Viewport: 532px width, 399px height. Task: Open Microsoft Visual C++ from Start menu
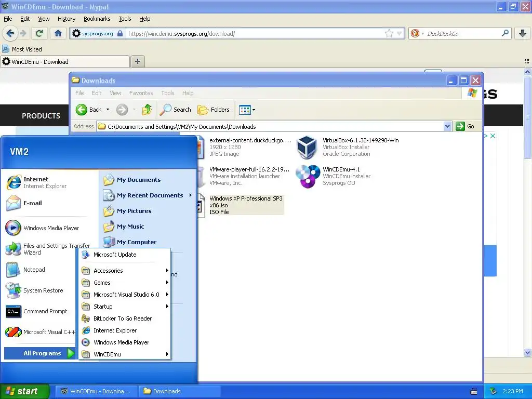tap(40, 332)
